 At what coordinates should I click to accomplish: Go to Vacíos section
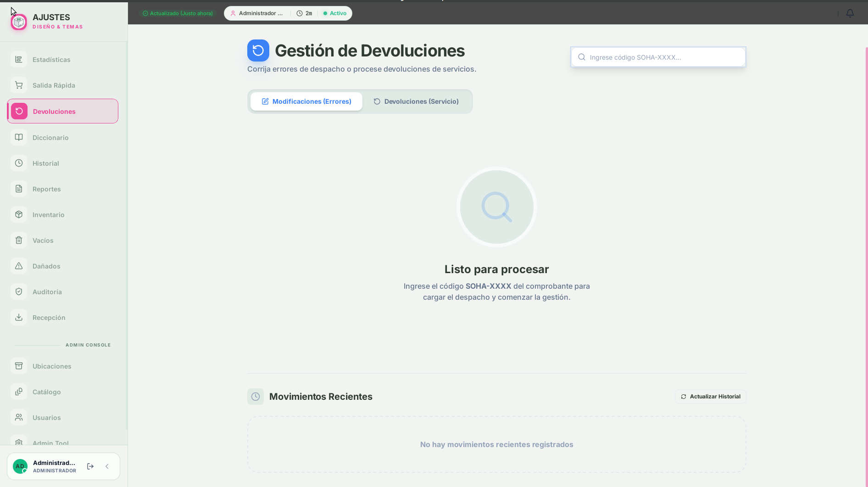63,240
